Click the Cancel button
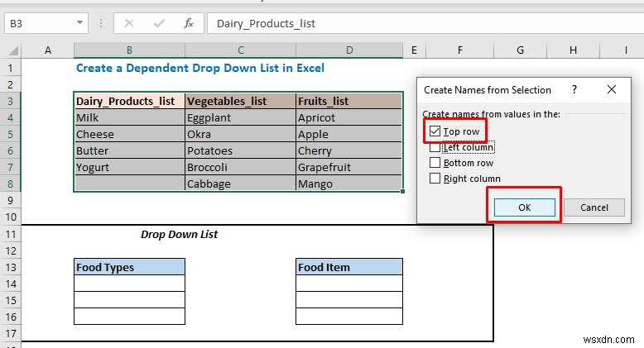Viewport: 644px width, 348px height. point(594,207)
